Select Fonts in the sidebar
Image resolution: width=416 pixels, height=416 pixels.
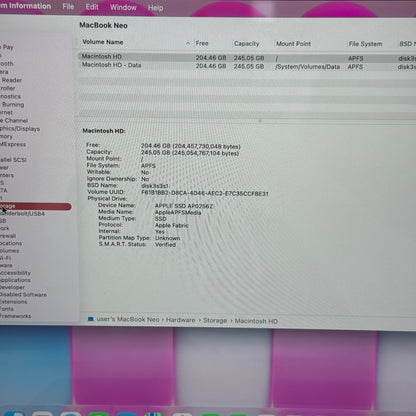click(x=7, y=309)
